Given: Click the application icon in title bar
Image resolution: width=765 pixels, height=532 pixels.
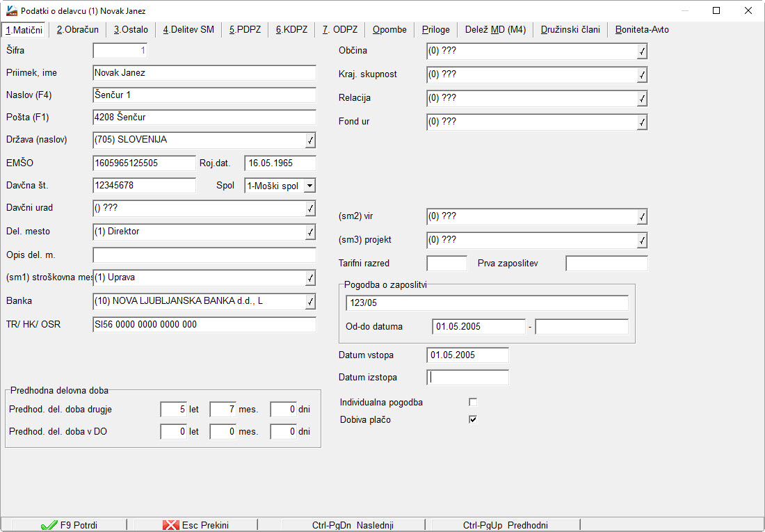Looking at the screenshot, I should point(12,10).
